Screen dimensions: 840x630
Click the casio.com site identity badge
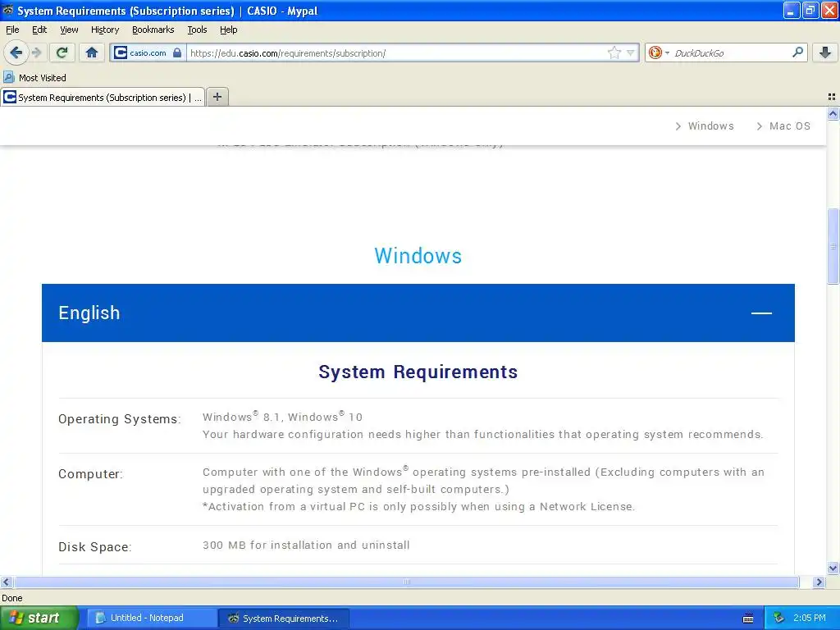[x=148, y=53]
